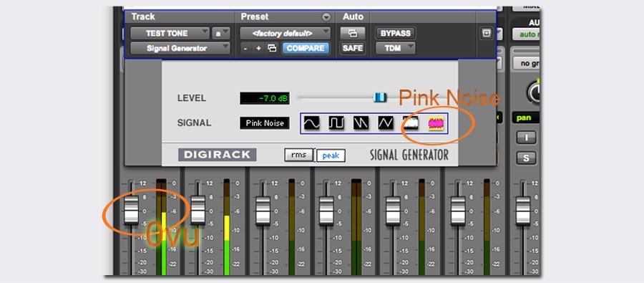
Task: Click the pan knob above pan field
Action: point(534,92)
